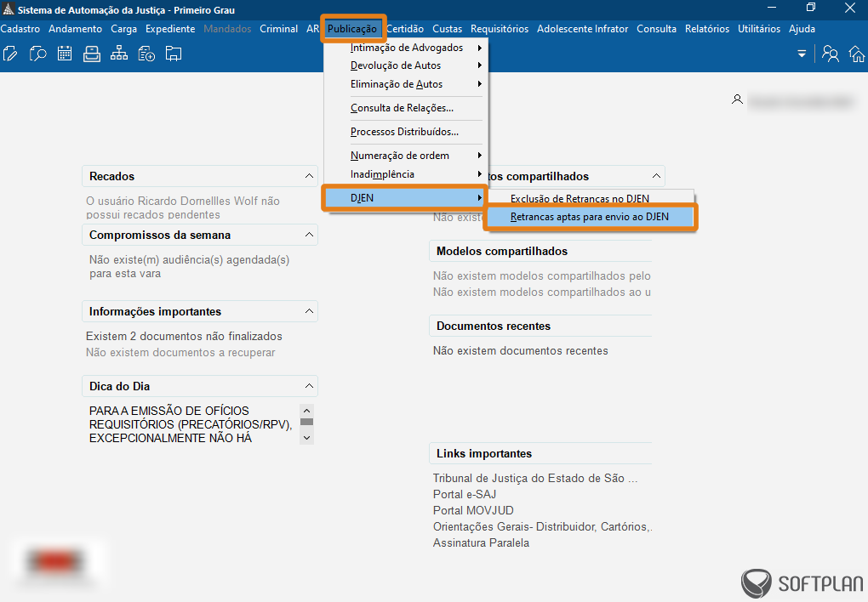Click the Dica do Dia scroll down arrow

(x=306, y=438)
